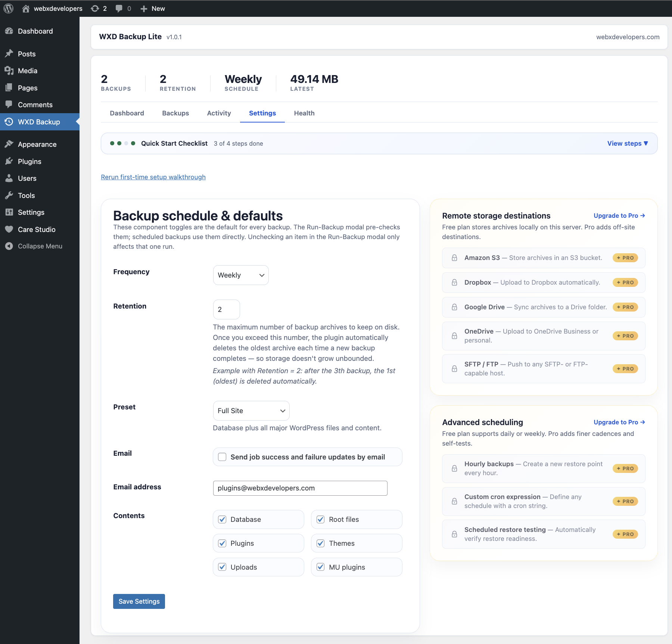The height and width of the screenshot is (644, 672).
Task: Toggle the Plugins contents checkbox
Action: [x=222, y=543]
